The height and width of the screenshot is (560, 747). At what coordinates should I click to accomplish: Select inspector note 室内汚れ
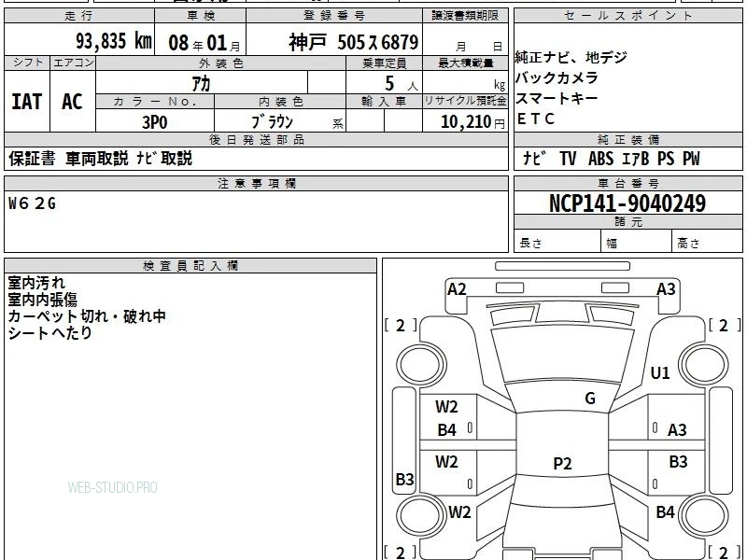pyautogui.click(x=36, y=283)
